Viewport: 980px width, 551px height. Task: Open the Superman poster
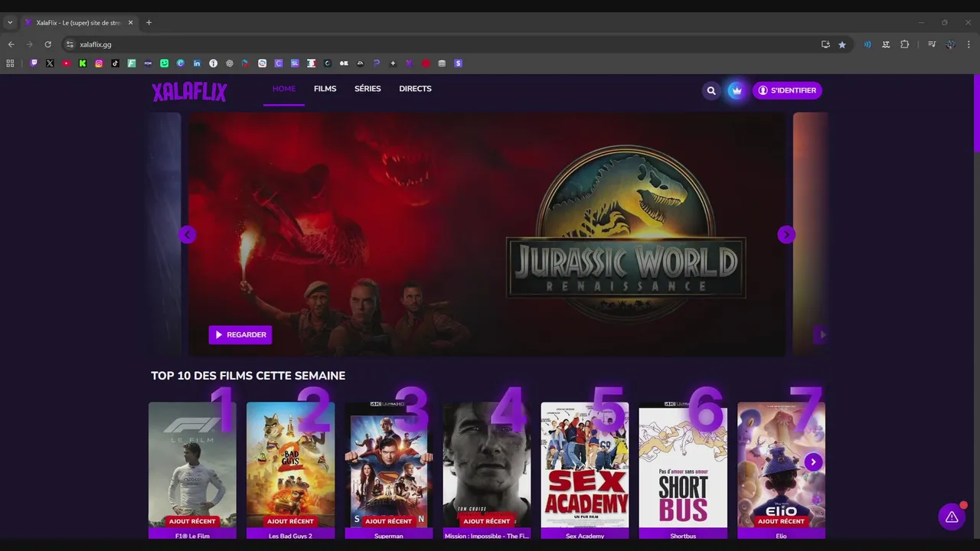[x=388, y=465]
